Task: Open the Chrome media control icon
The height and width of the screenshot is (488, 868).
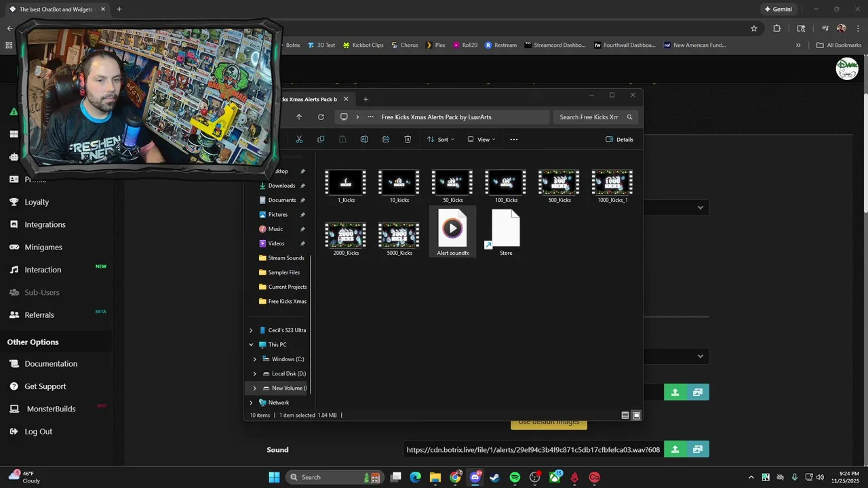Action: (825, 28)
